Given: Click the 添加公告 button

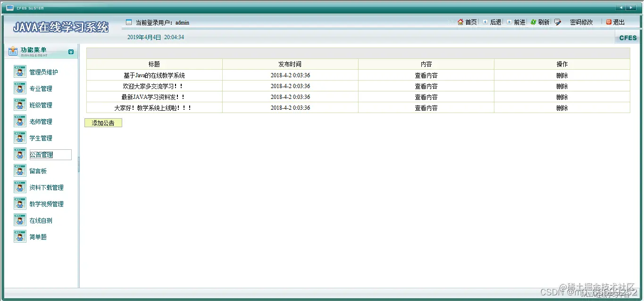Looking at the screenshot, I should pyautogui.click(x=103, y=123).
